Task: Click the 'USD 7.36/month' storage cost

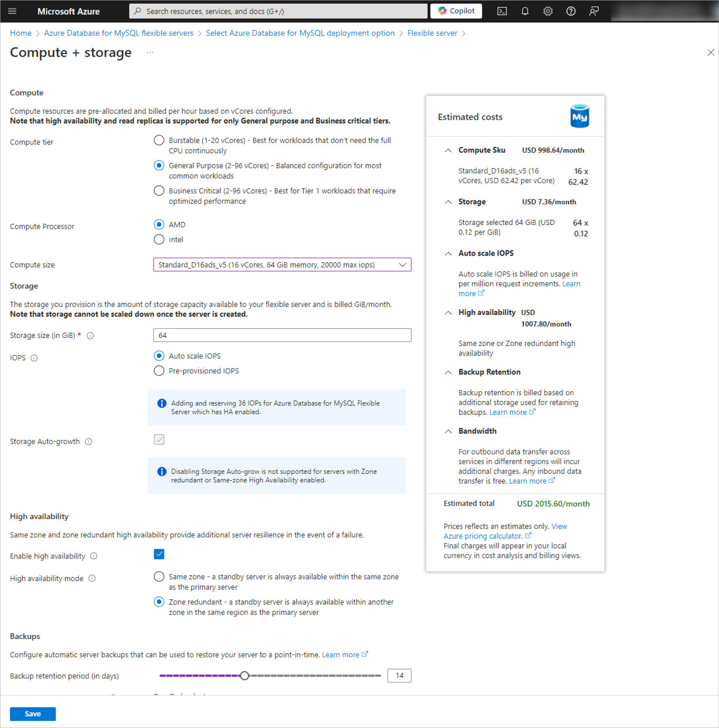Action: [x=549, y=202]
